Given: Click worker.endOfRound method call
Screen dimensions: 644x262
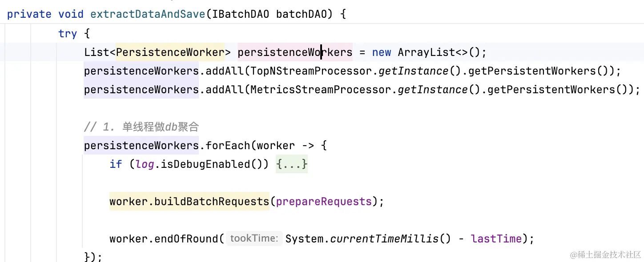Looking at the screenshot, I should coord(164,239).
